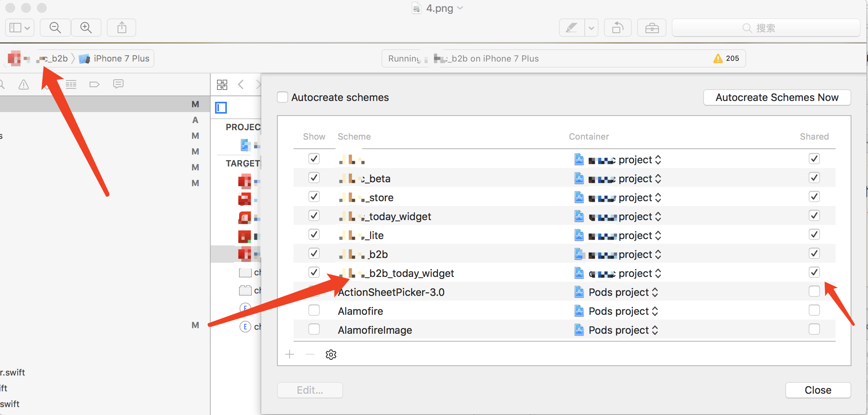Screen dimensions: 868x415
Task: Open the 4.png title dropdown
Action: point(460,8)
